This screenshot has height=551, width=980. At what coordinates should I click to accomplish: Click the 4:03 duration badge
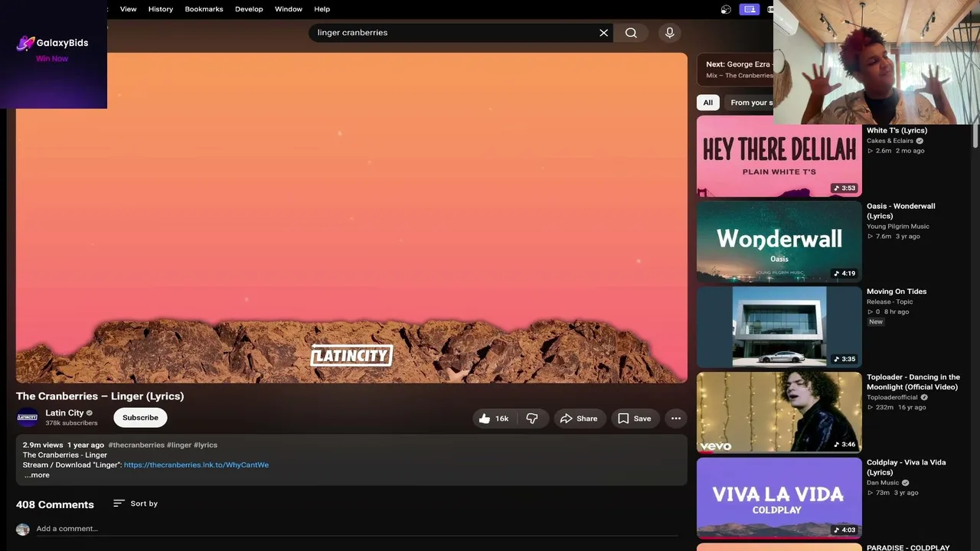point(844,530)
